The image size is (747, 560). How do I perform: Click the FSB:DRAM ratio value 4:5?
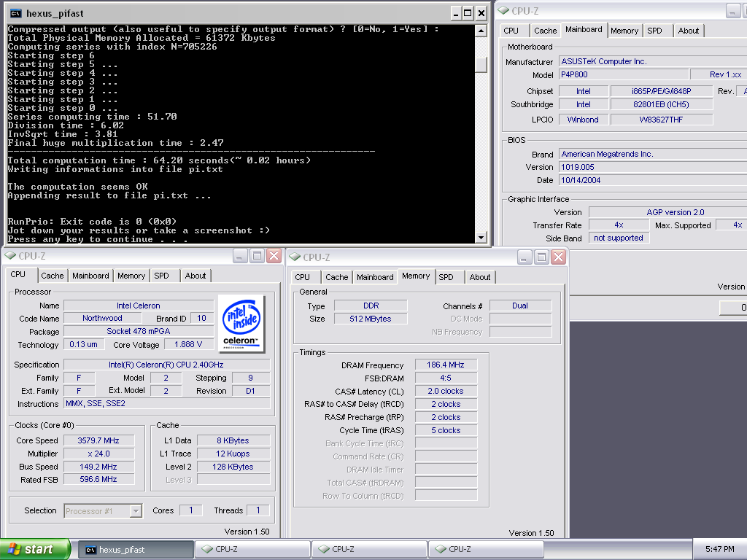coord(446,378)
